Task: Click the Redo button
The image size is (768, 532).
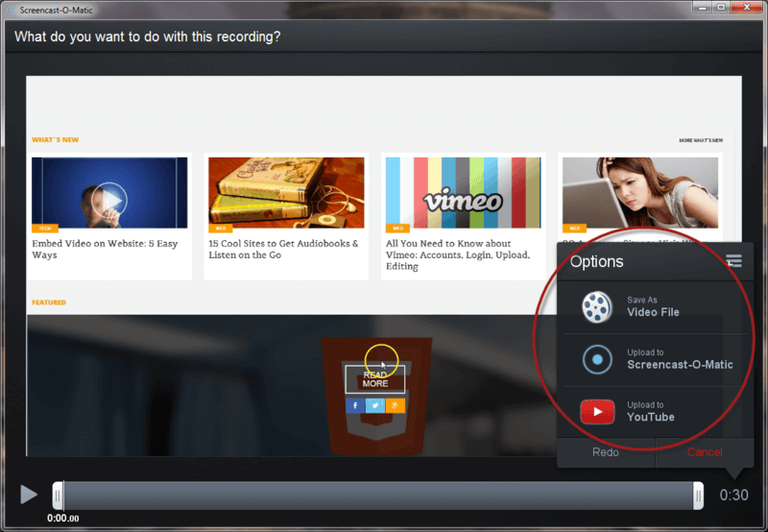Action: point(606,452)
